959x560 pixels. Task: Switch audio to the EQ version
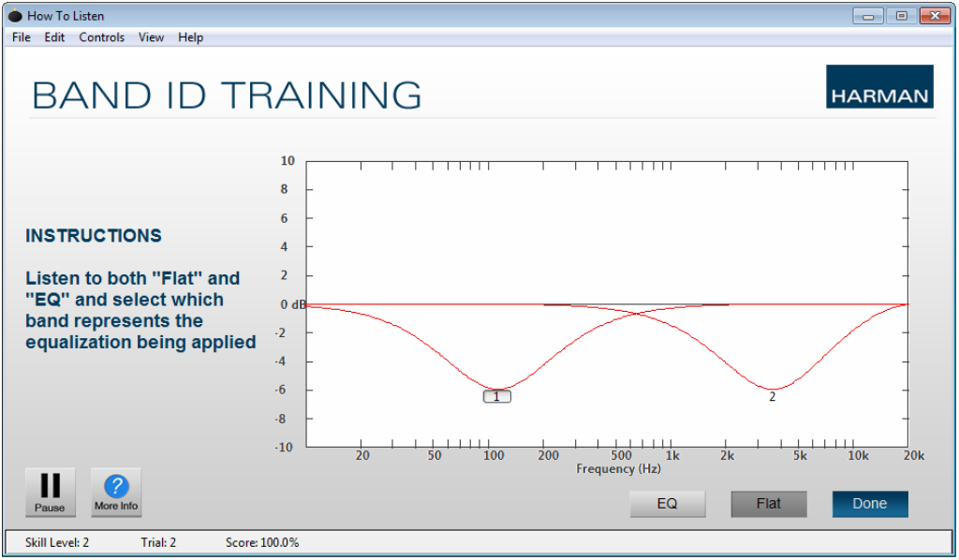click(667, 504)
